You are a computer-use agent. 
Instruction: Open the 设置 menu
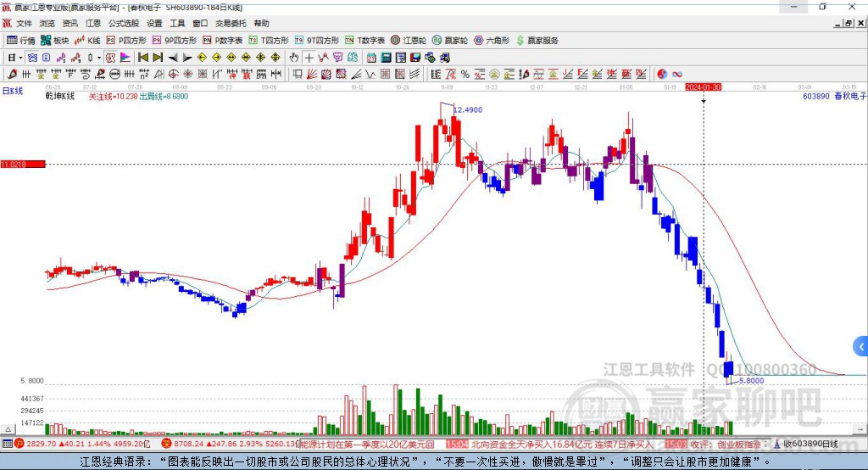click(154, 23)
